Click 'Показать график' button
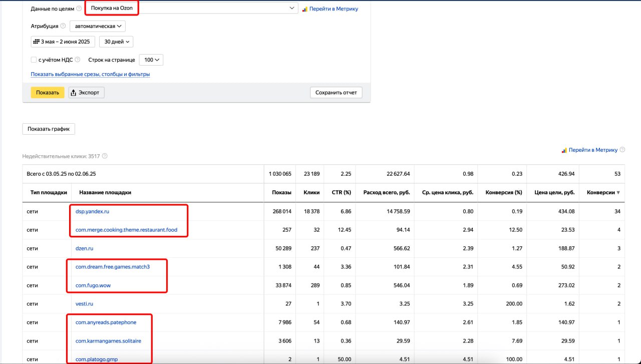This screenshot has height=364, width=641. pos(49,129)
